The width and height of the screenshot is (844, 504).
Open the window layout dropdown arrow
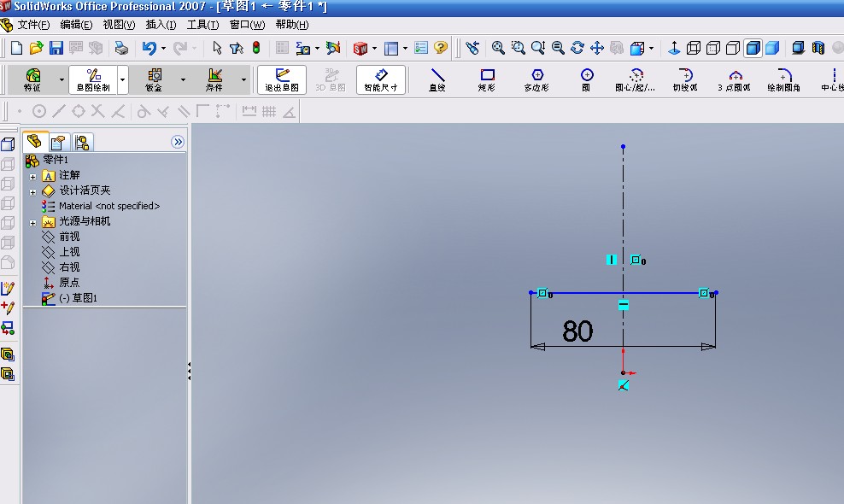(405, 49)
